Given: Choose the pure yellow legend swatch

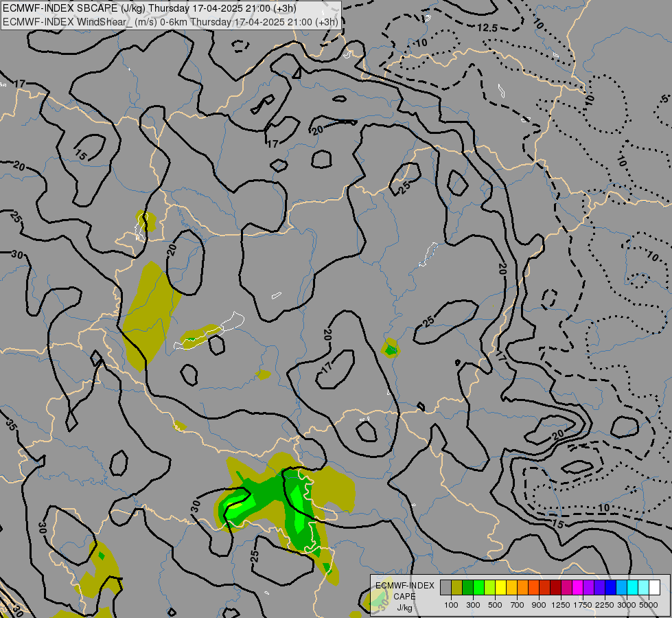Looking at the screenshot, I should [x=500, y=587].
